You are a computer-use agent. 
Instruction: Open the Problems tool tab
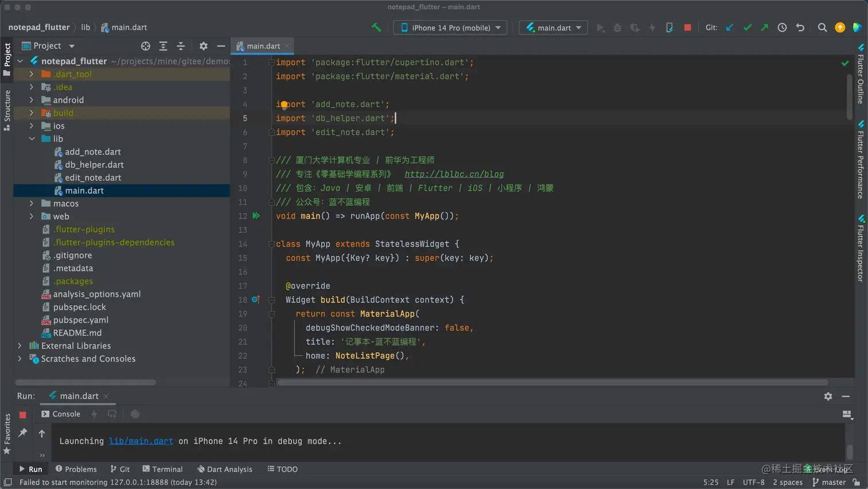point(76,469)
